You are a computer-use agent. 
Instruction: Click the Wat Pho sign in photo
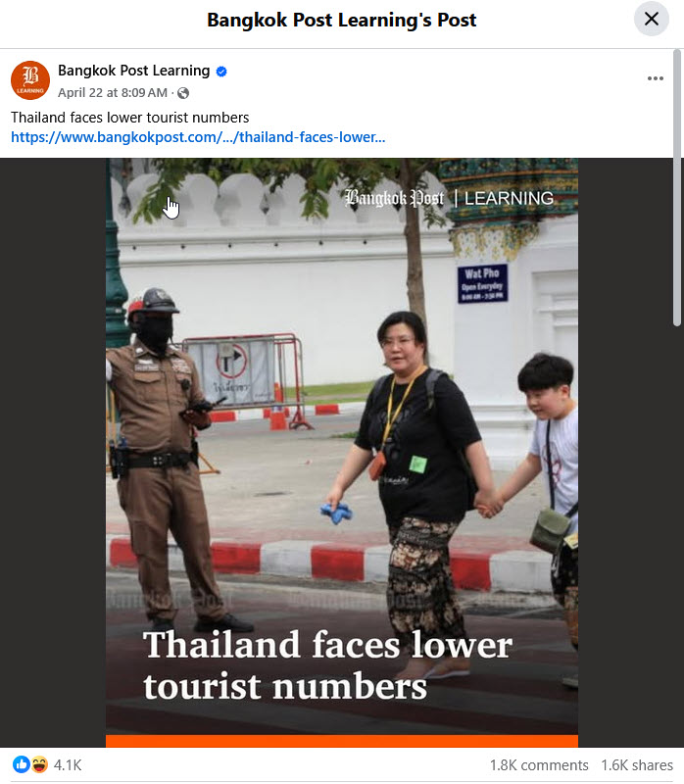tap(482, 283)
